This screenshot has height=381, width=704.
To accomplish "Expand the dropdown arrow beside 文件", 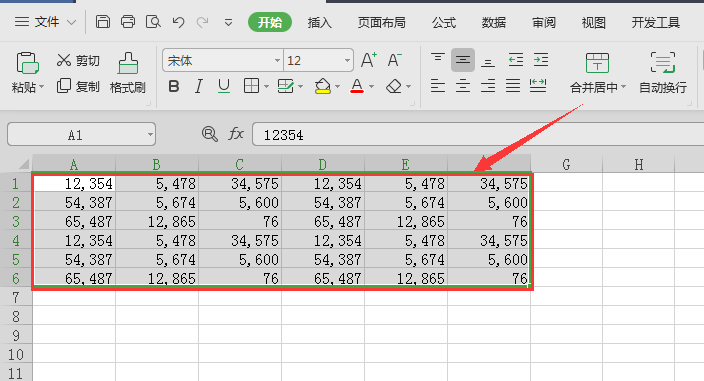I will pyautogui.click(x=71, y=22).
